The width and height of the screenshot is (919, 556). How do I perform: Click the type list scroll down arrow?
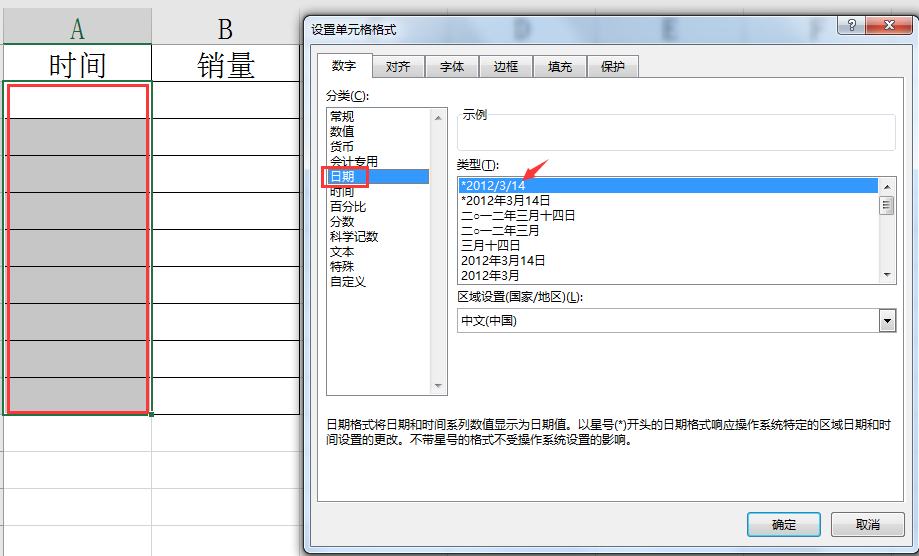[x=887, y=275]
